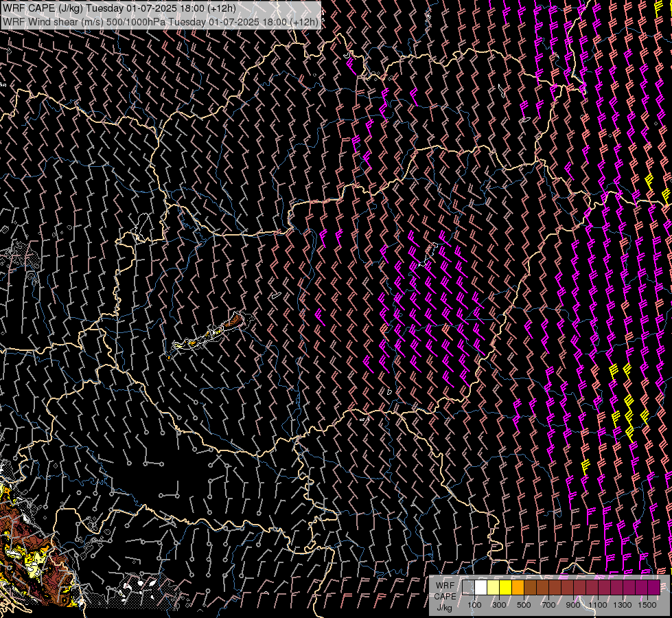Click the 700 tick label on the legend
This screenshot has height=618, width=672.
pos(548,605)
